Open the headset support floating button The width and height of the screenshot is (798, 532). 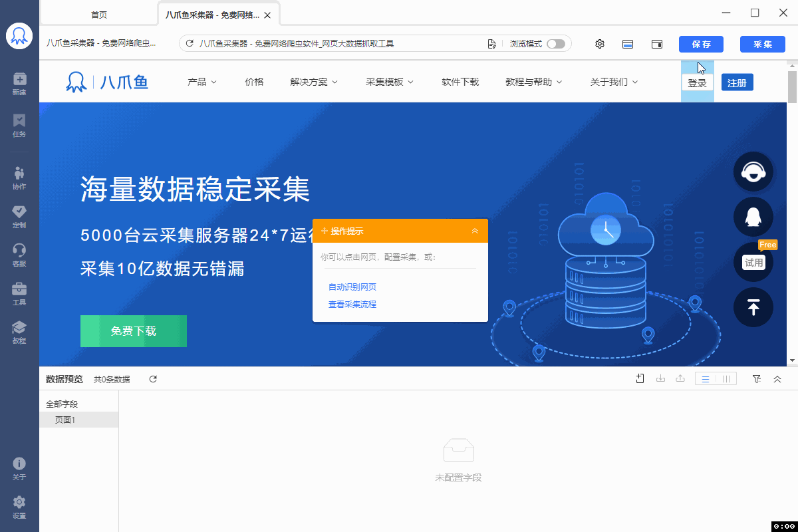(x=753, y=172)
